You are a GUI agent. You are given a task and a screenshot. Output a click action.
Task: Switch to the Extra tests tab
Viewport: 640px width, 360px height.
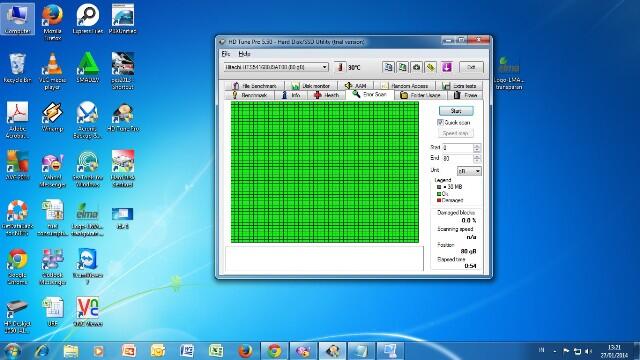(459, 86)
